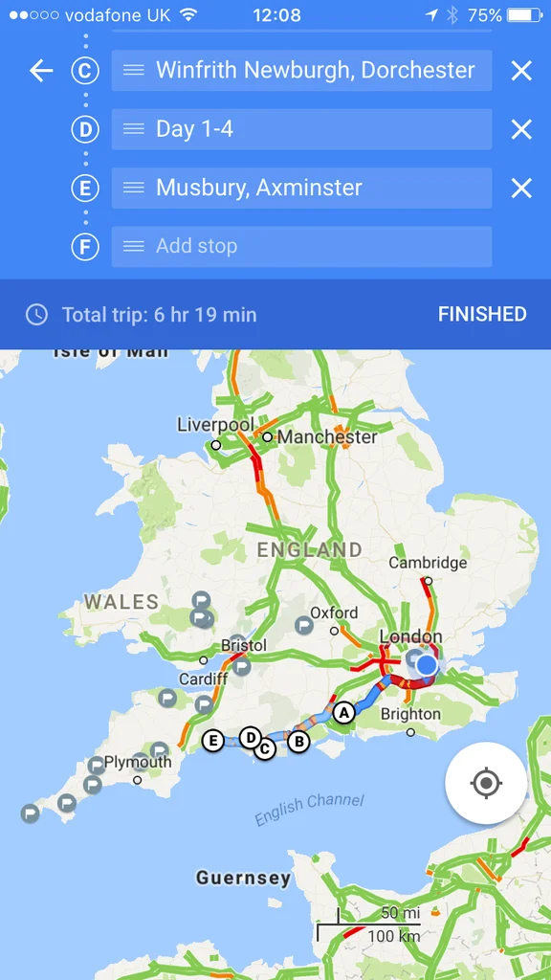Tap the reorder handle for Musbury, Axminster

pos(134,188)
